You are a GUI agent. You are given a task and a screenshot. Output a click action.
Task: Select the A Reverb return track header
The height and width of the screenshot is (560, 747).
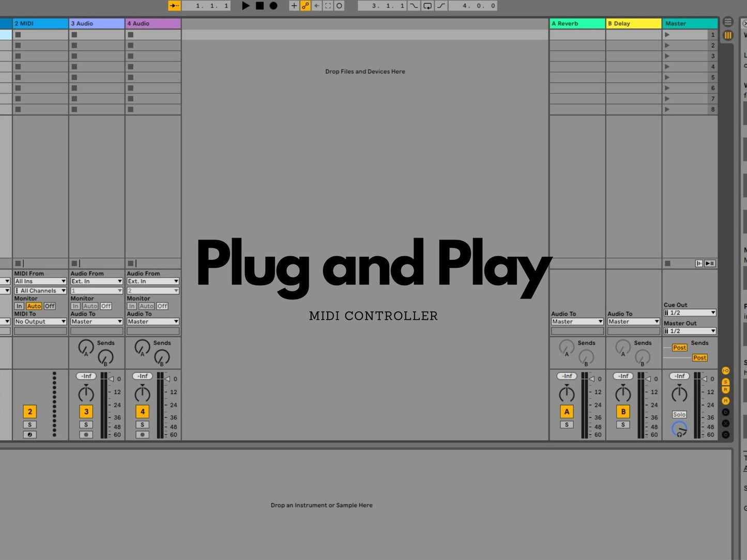tap(577, 24)
